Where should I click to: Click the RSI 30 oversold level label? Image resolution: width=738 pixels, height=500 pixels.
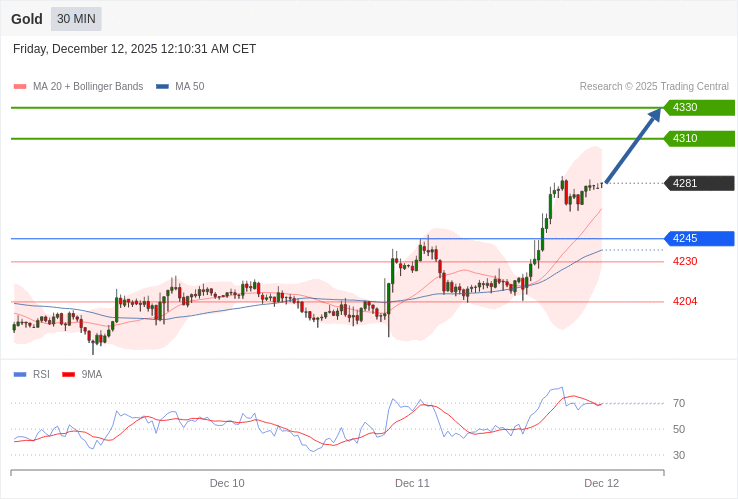tap(679, 456)
